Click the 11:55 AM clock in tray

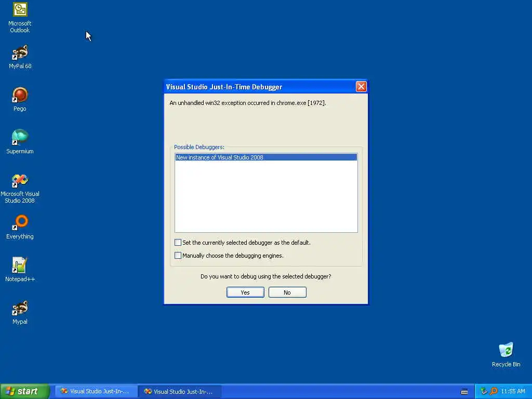(513, 391)
